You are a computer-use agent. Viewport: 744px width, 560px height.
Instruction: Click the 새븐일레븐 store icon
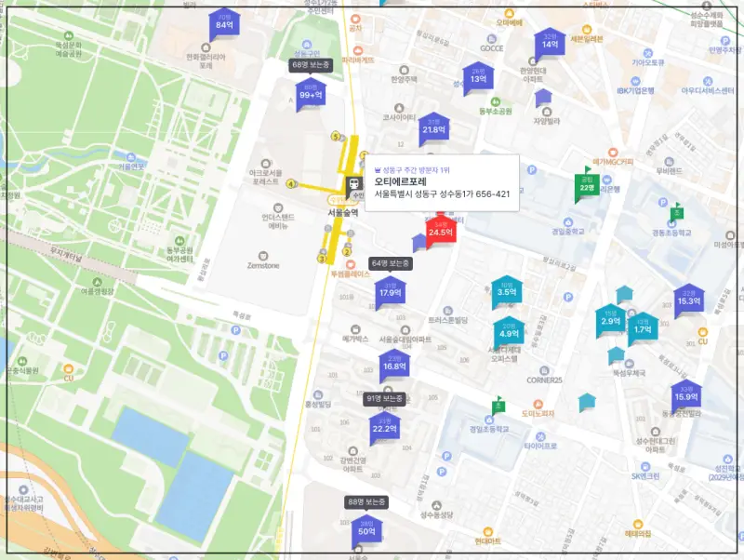pyautogui.click(x=587, y=30)
